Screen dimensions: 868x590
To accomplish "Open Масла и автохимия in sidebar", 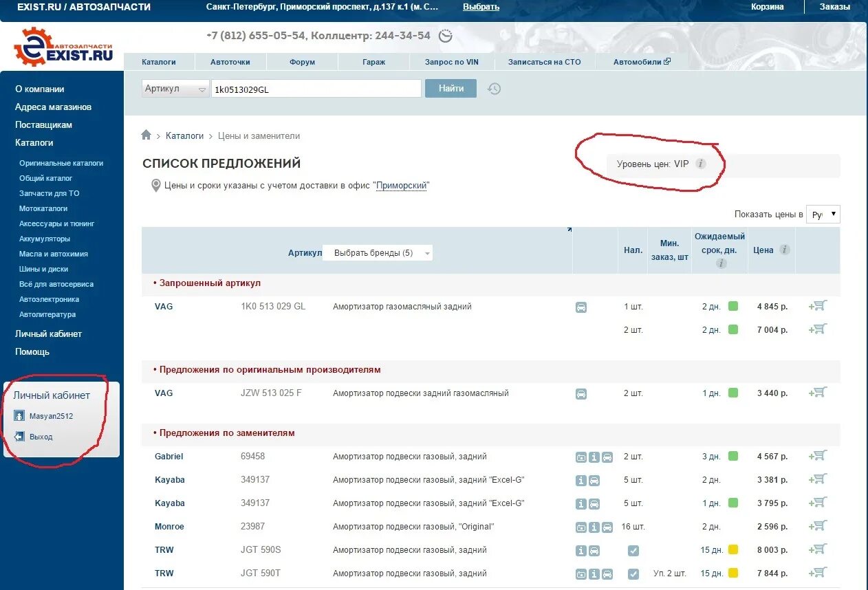I will pyautogui.click(x=54, y=254).
